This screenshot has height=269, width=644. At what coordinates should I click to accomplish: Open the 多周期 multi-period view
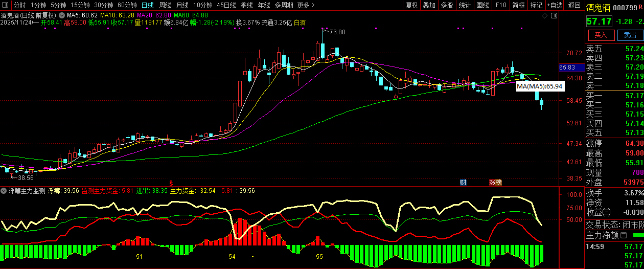[284, 5]
